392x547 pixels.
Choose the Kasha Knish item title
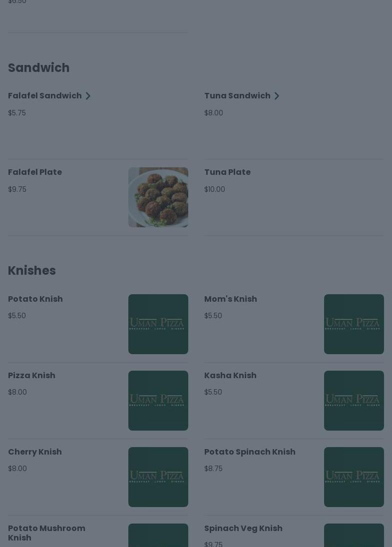[230, 376]
